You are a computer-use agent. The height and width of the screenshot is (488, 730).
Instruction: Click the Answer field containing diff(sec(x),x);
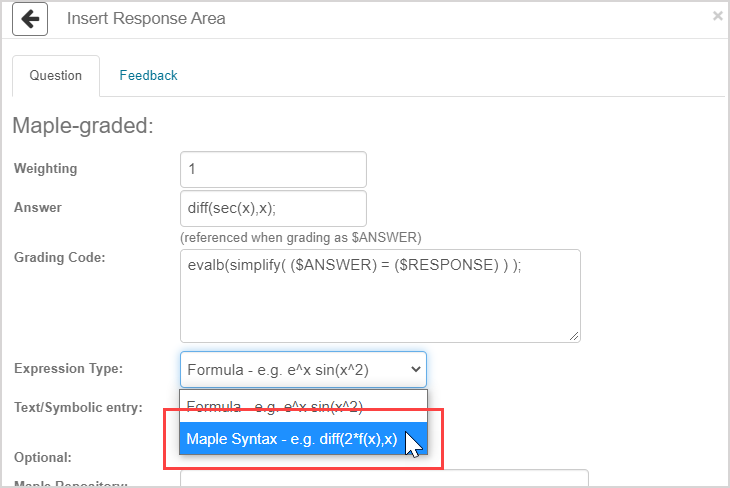[x=273, y=208]
